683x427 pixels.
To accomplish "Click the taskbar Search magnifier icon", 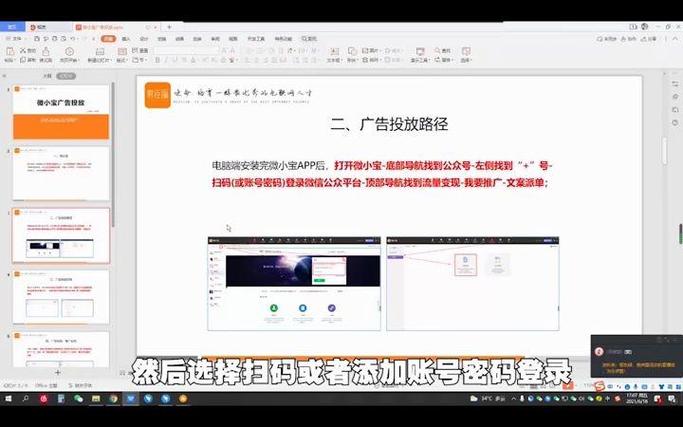I will pyautogui.click(x=26, y=399).
